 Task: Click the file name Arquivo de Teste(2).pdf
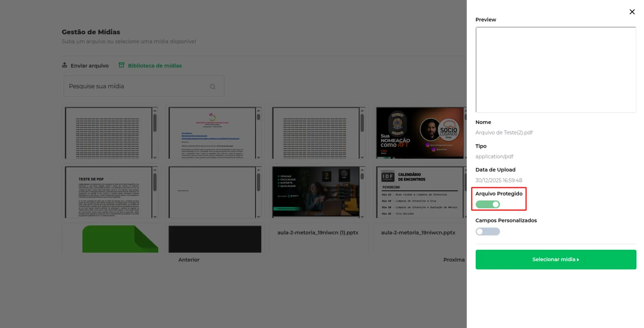(x=504, y=133)
